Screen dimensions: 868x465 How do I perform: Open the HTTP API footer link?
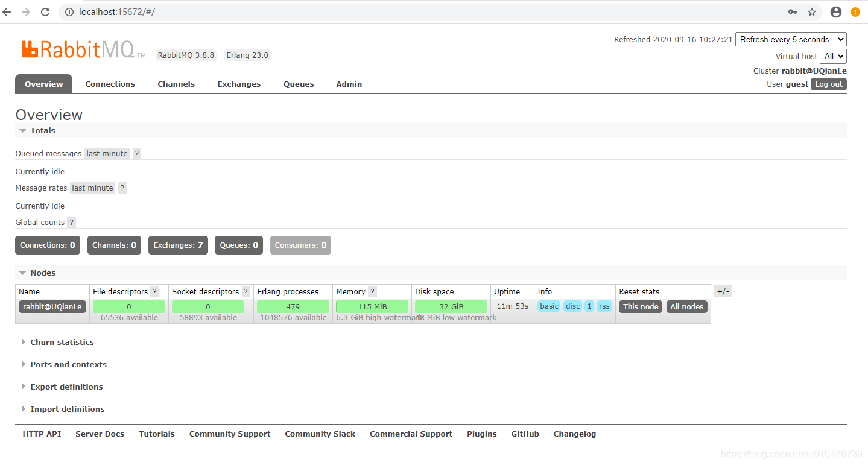(x=42, y=434)
